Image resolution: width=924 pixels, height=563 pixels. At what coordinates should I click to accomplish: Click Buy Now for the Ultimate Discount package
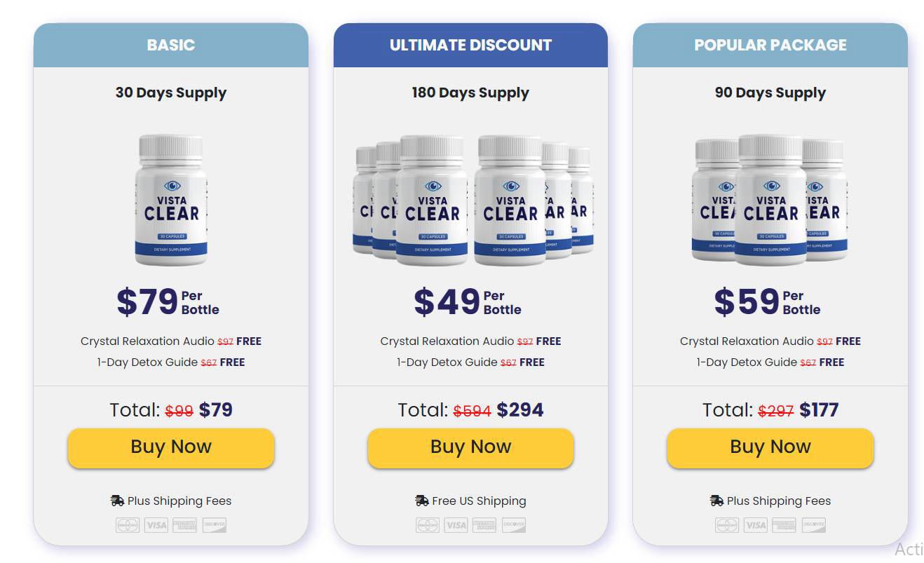[x=470, y=447]
